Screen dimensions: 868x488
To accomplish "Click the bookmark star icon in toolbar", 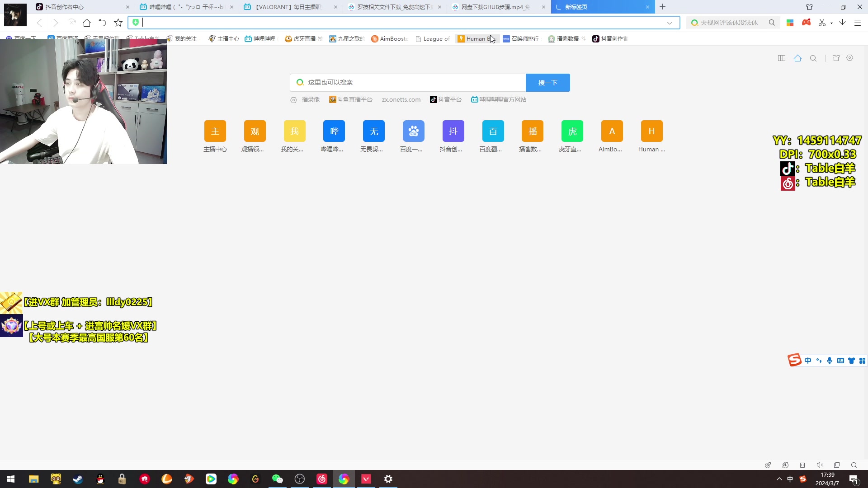I will pos(118,23).
